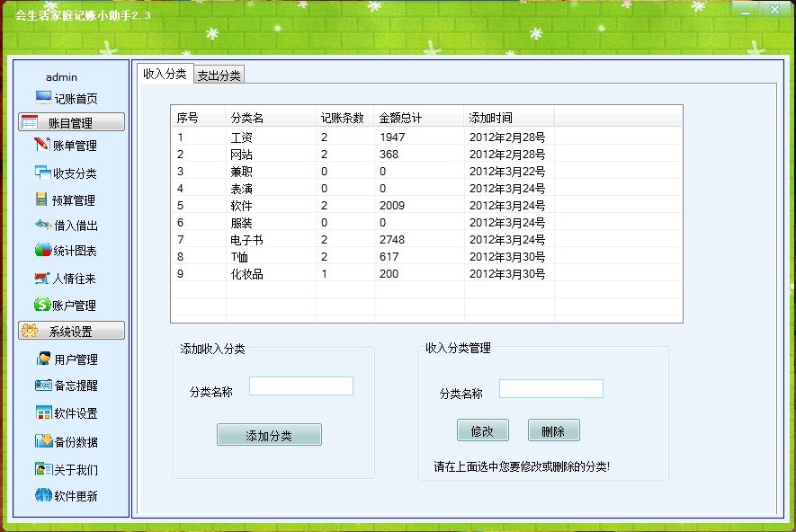This screenshot has width=796, height=532.
Task: Sort by 记账条数 column header
Action: point(344,118)
